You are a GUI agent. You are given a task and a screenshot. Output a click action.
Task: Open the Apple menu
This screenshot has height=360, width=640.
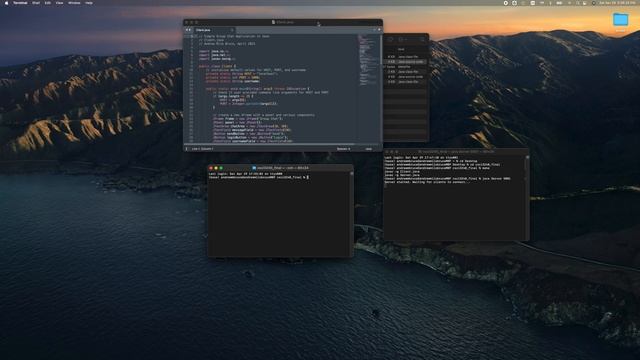6,3
